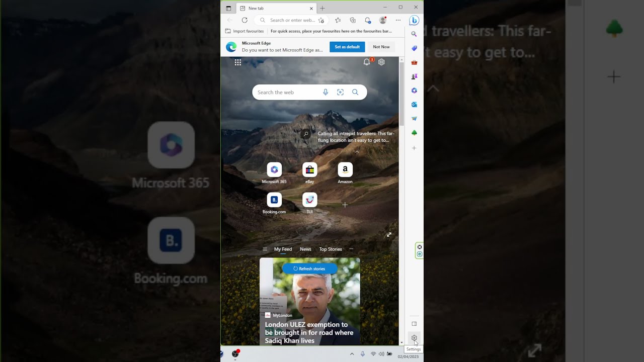Open a new tab with plus button
Screen dimensions: 644x362
(x=323, y=8)
